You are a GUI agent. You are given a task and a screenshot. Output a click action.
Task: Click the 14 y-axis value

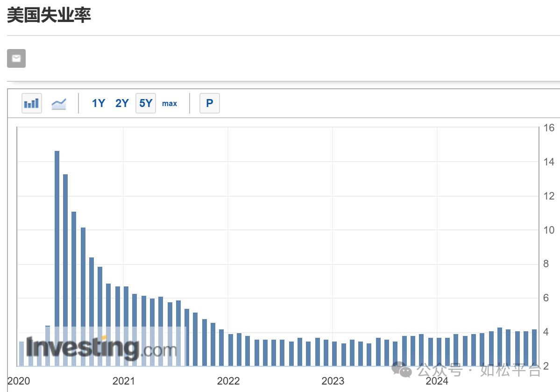[x=549, y=162]
